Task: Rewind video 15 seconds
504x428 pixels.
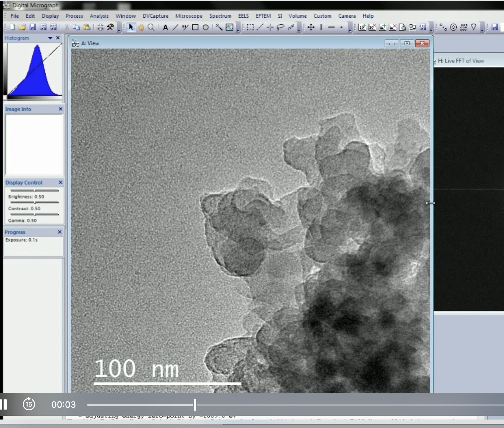Action: [29, 404]
